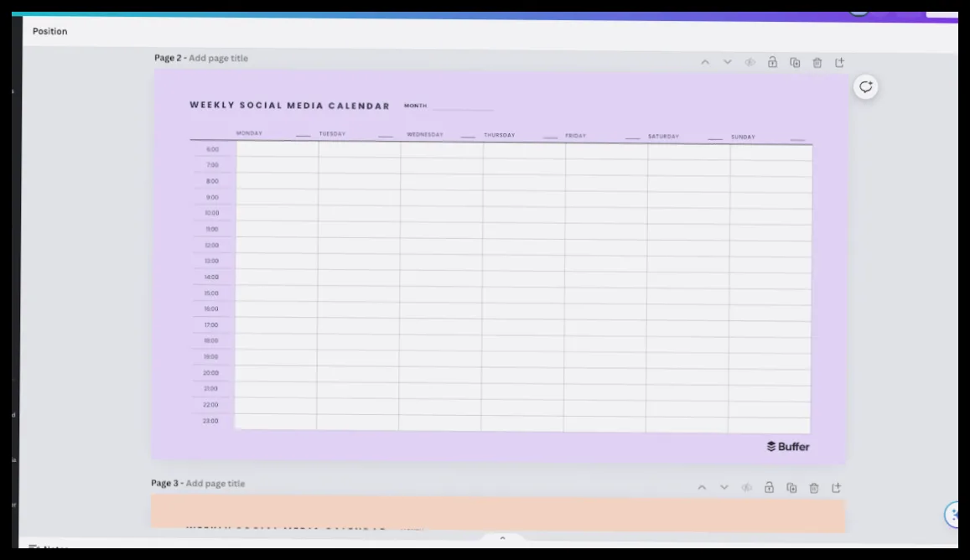Hide Page 2 with the eye icon

[750, 63]
